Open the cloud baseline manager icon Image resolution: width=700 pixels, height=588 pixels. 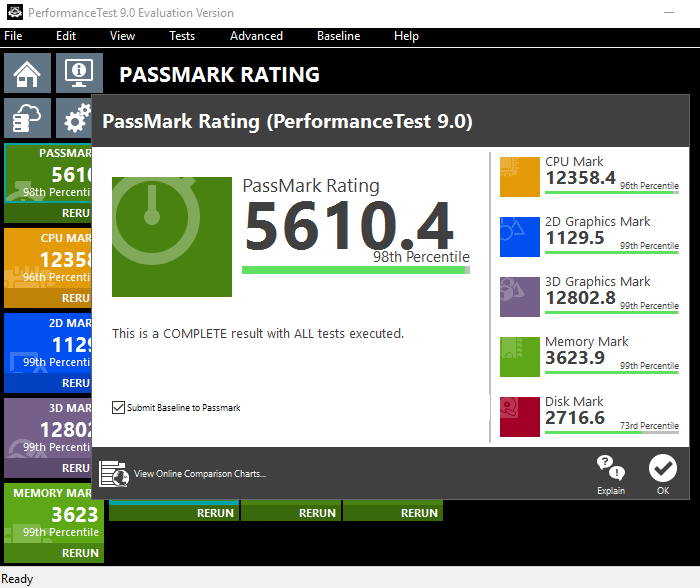pyautogui.click(x=27, y=118)
